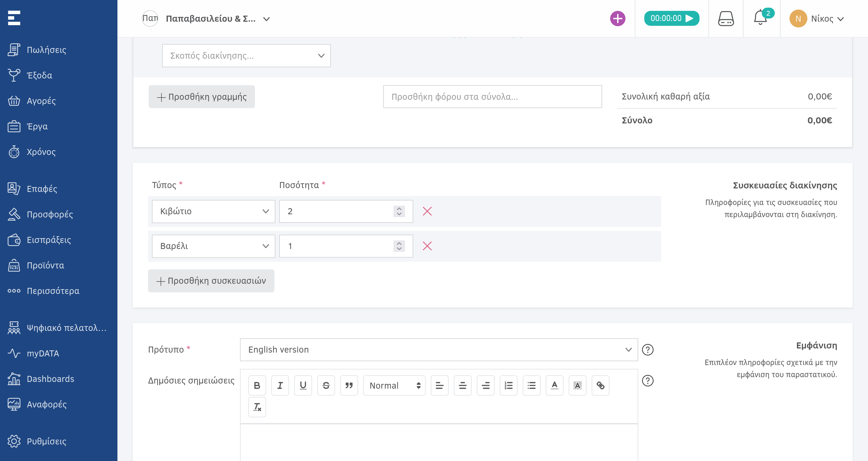Open the text color picker
The width and height of the screenshot is (868, 461).
click(554, 385)
